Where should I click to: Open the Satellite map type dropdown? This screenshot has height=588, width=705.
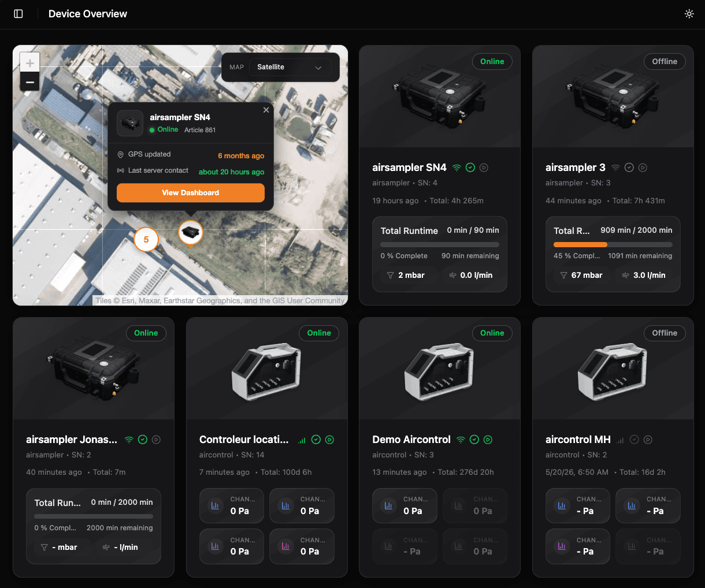(290, 67)
